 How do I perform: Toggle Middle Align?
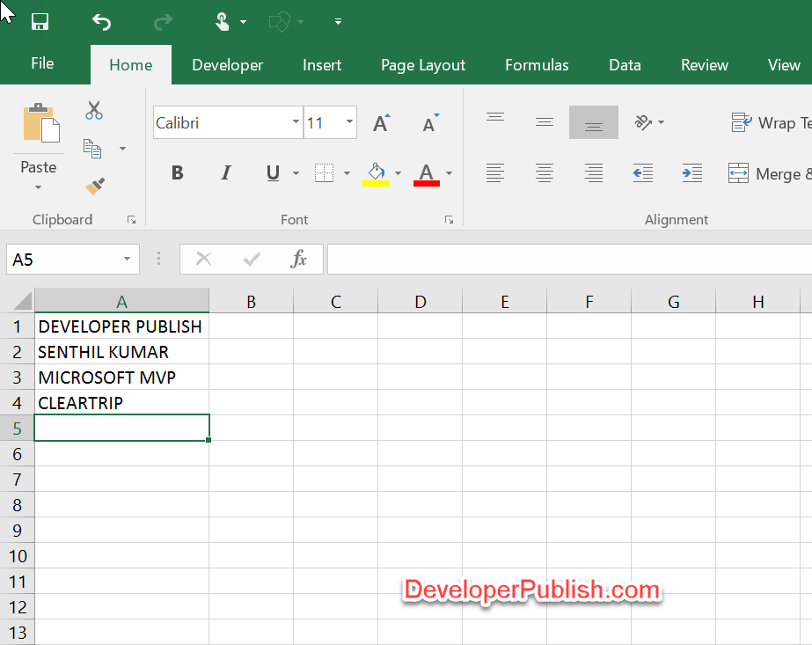pyautogui.click(x=545, y=122)
